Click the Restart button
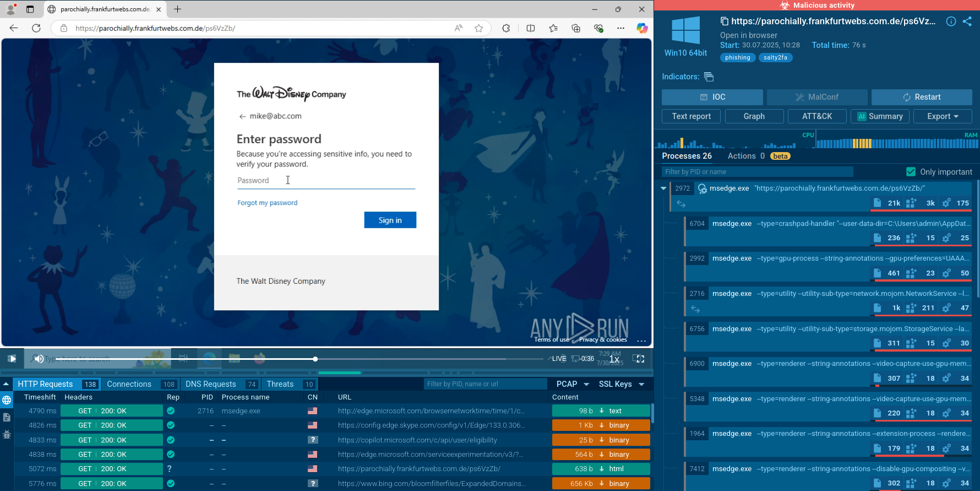This screenshot has width=980, height=491. tap(922, 97)
